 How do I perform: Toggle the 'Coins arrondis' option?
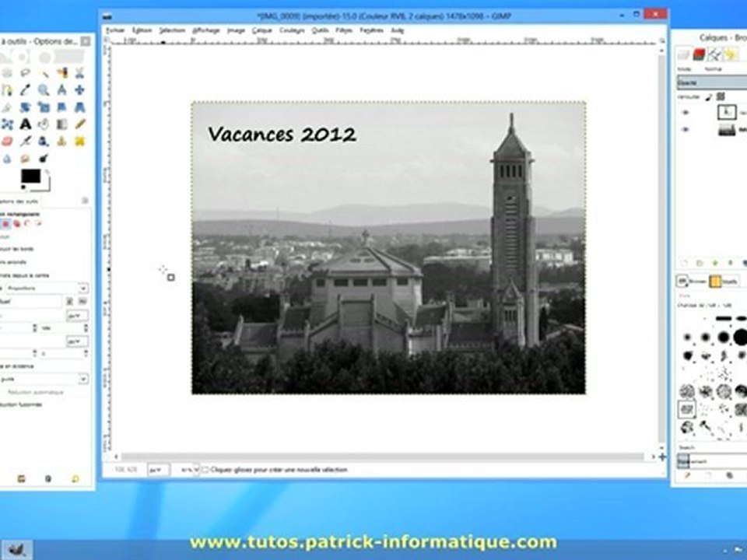13,262
